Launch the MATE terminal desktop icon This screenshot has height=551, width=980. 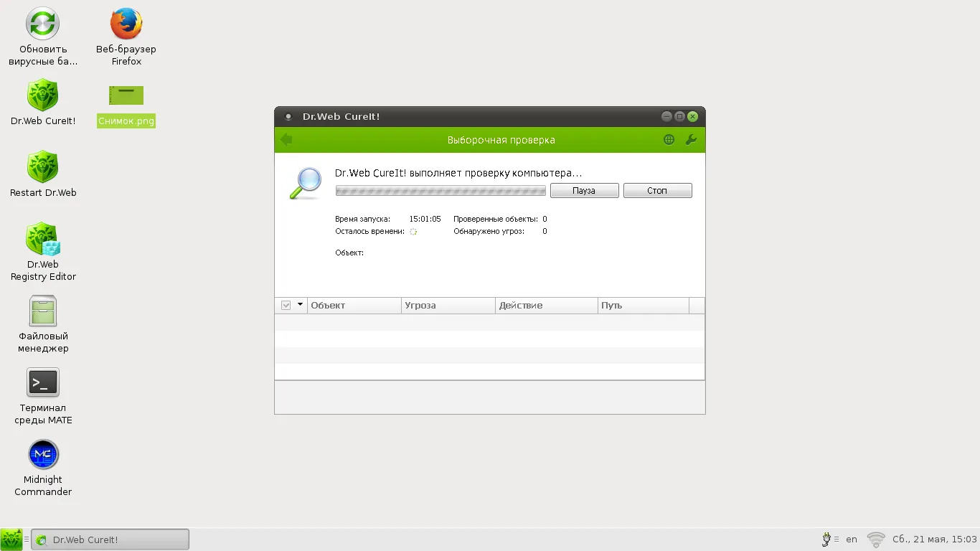click(43, 383)
